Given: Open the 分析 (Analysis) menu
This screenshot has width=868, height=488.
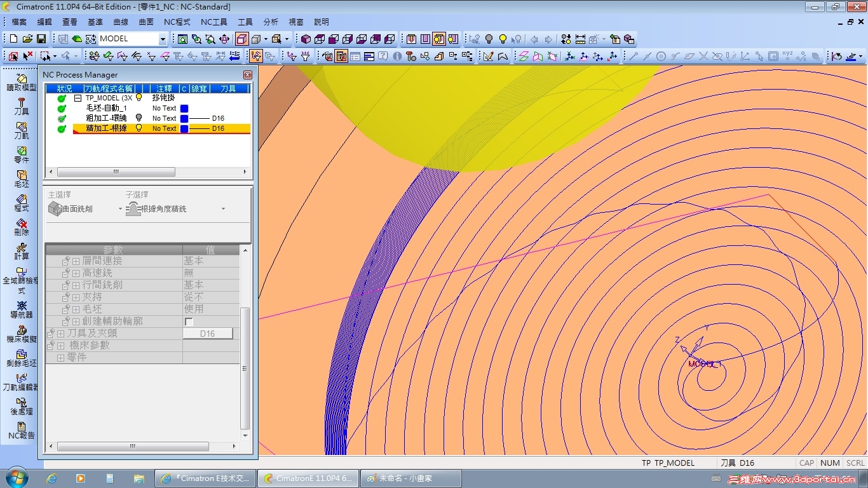Looking at the screenshot, I should pos(270,22).
